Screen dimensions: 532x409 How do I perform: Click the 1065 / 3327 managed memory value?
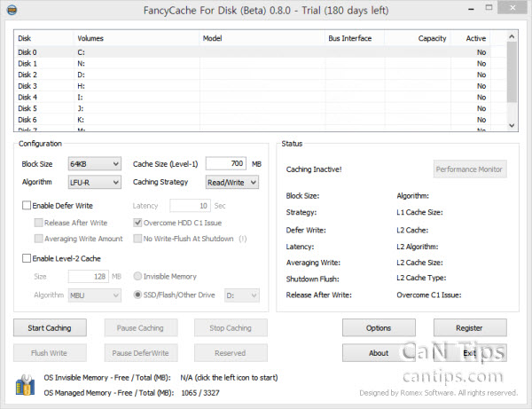tap(200, 393)
